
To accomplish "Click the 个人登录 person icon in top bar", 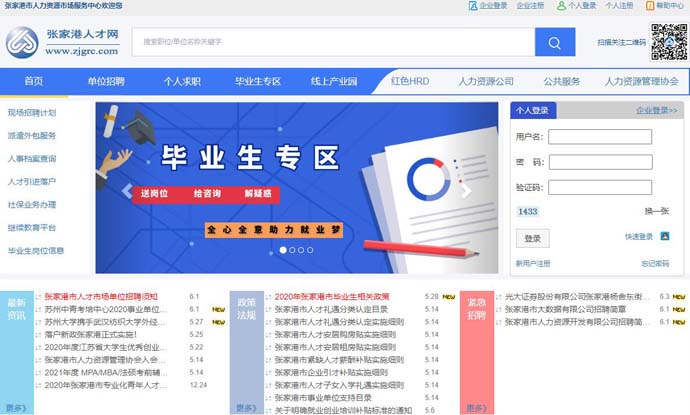I will point(562,6).
